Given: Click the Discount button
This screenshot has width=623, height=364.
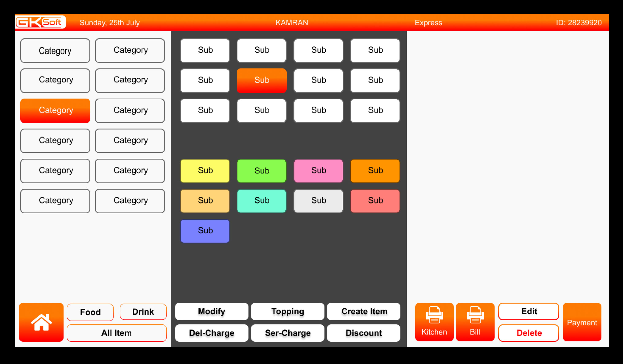Looking at the screenshot, I should click(364, 333).
